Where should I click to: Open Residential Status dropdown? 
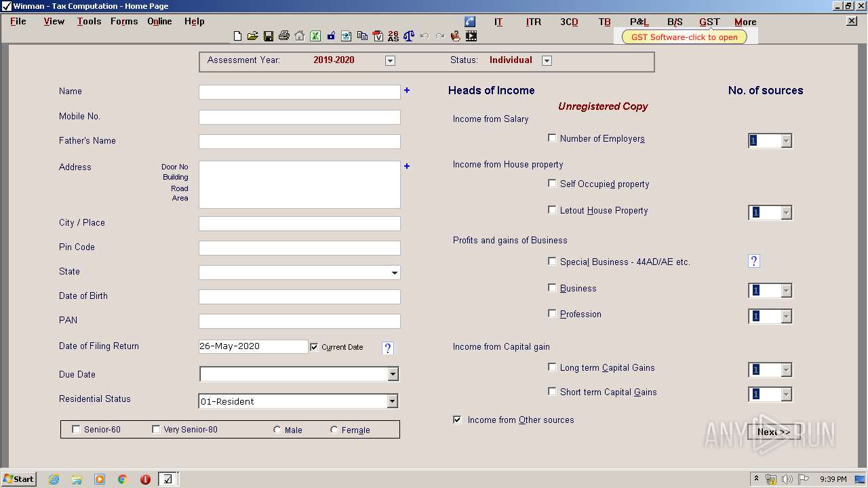pyautogui.click(x=392, y=401)
